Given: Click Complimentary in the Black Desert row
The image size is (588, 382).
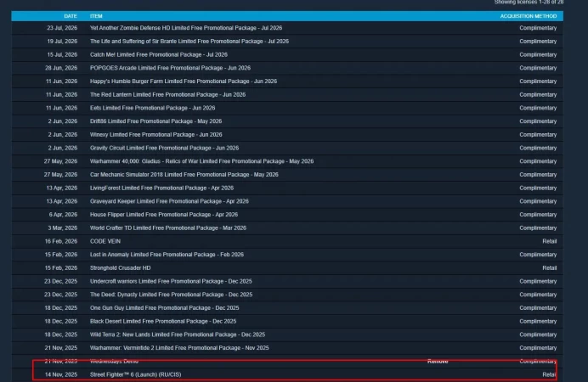Looking at the screenshot, I should pyautogui.click(x=538, y=322).
